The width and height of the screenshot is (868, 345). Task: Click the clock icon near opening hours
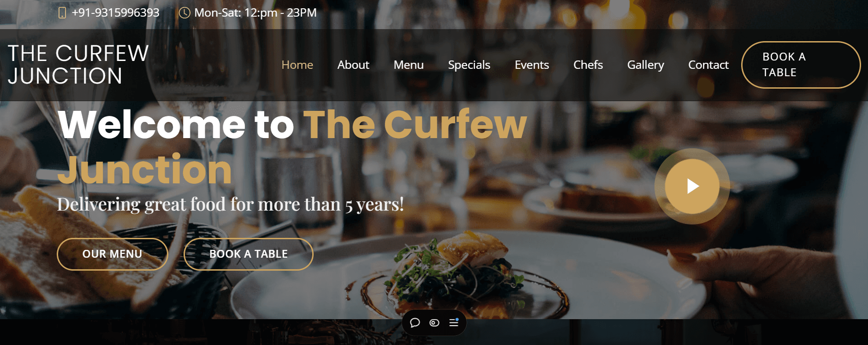point(184,13)
